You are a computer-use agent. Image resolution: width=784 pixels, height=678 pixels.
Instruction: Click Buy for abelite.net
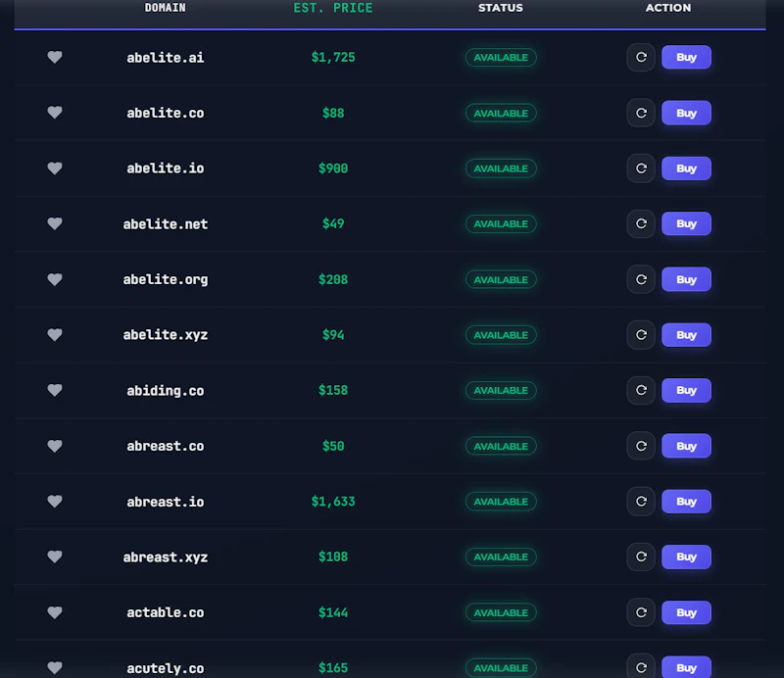[686, 223]
